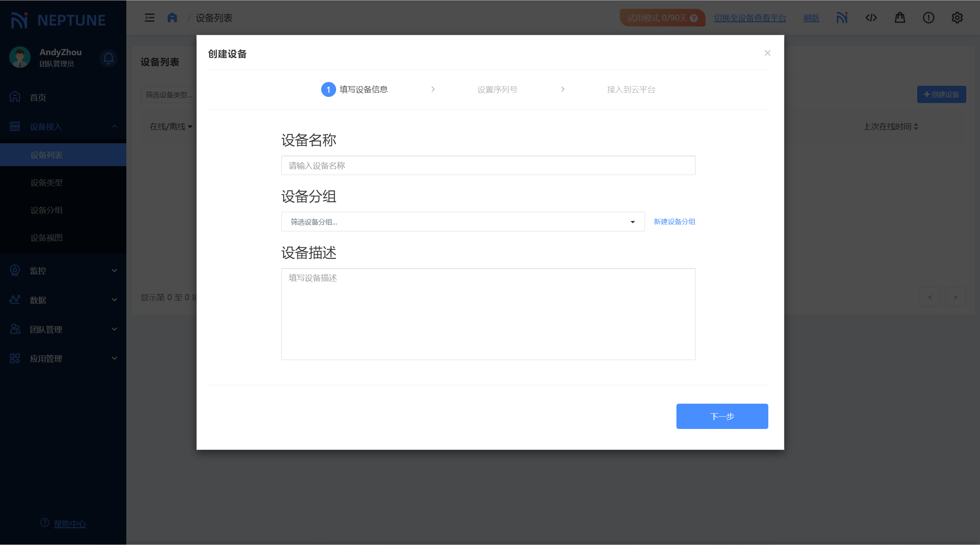Viewport: 980px width, 545px height.
Task: Click the device description text area
Action: [x=488, y=314]
